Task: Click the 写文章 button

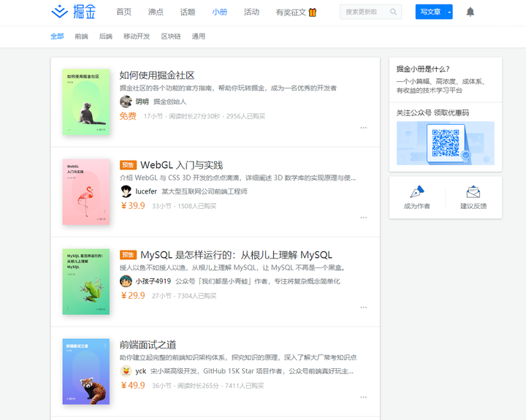Action: click(x=430, y=12)
